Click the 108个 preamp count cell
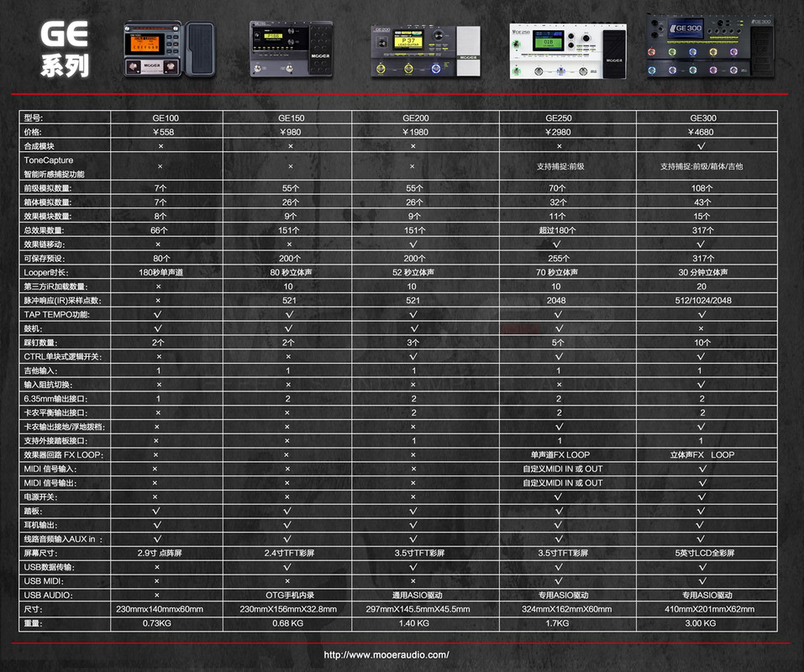Viewport: 804px width, 672px height. click(702, 188)
